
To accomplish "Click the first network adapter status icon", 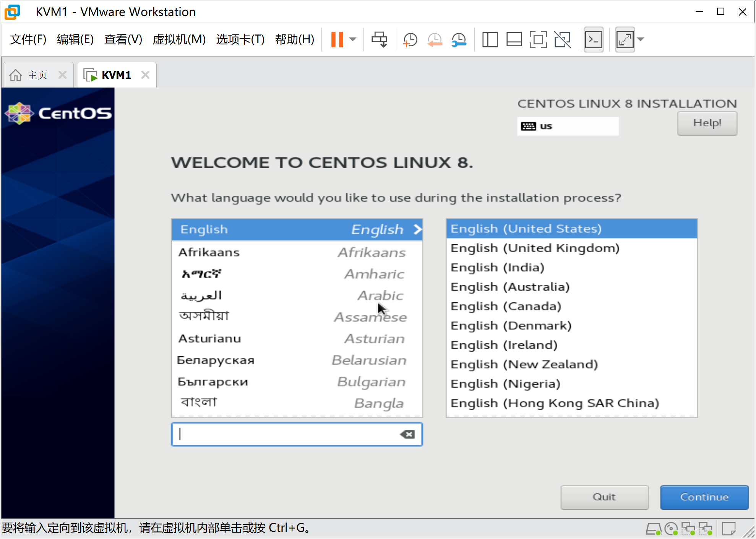I will 688,529.
